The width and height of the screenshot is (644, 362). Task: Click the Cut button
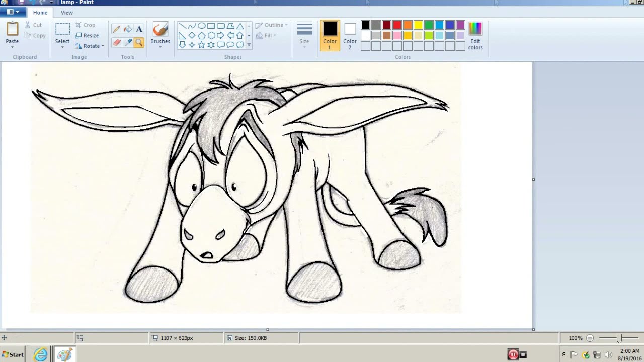tap(33, 25)
